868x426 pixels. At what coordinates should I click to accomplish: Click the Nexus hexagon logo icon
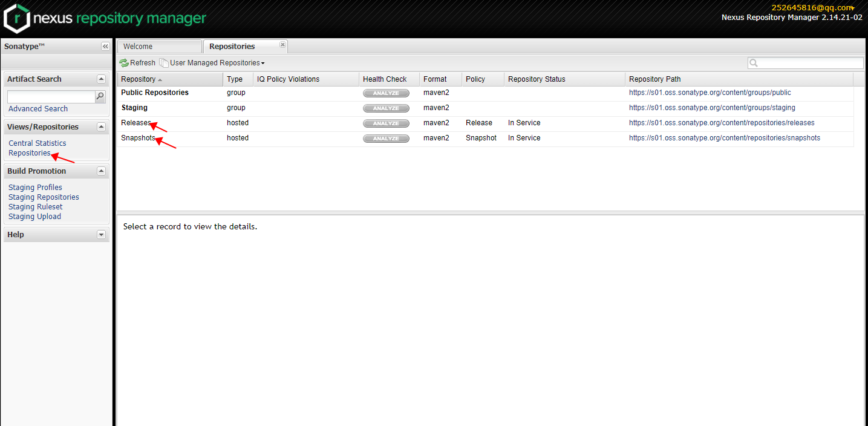(17, 18)
